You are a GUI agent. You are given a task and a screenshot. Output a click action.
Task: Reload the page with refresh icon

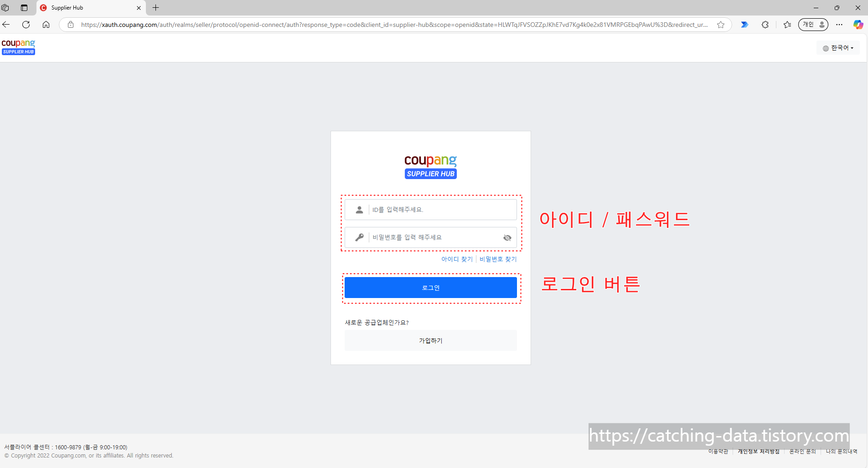[x=26, y=25]
